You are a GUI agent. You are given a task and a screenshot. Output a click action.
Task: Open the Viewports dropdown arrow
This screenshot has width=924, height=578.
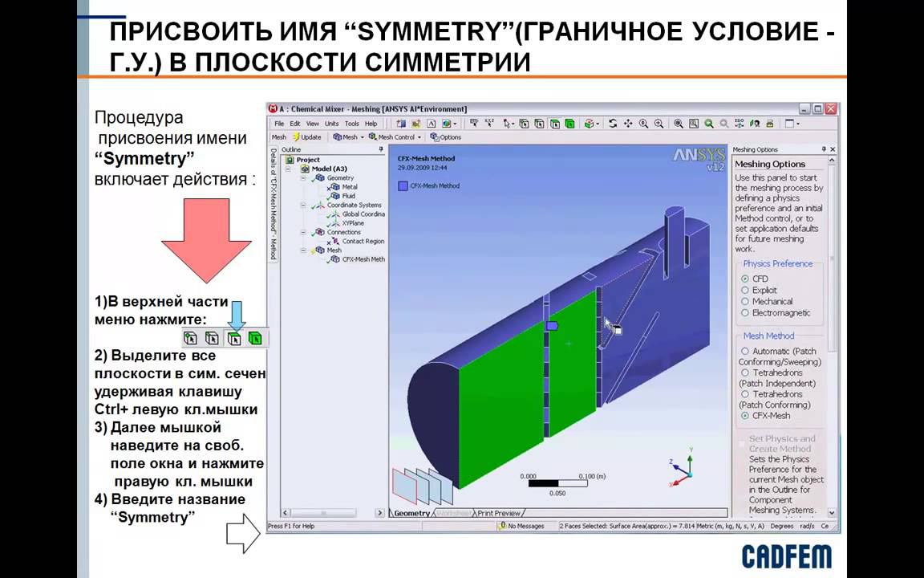pyautogui.click(x=798, y=124)
